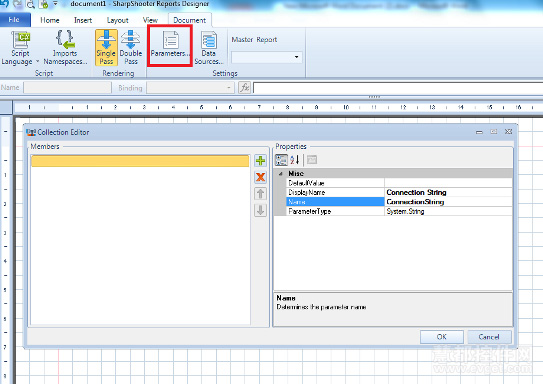Open Imports Namespaces dialog
The width and height of the screenshot is (543, 384).
click(x=65, y=47)
